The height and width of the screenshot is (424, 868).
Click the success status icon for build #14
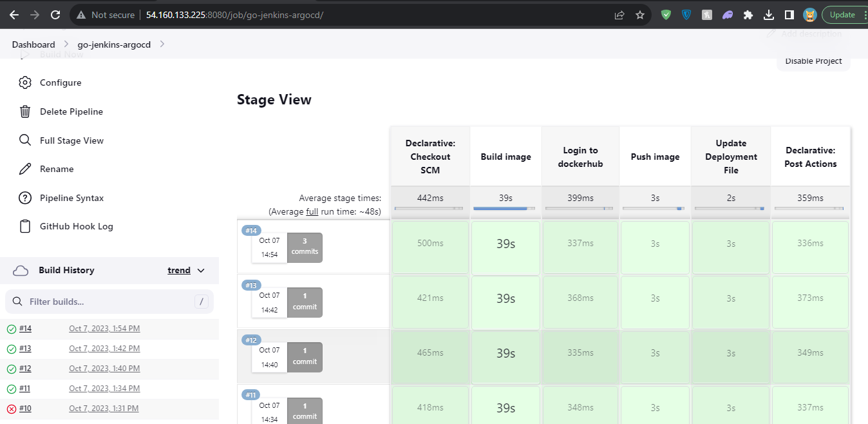(12, 329)
